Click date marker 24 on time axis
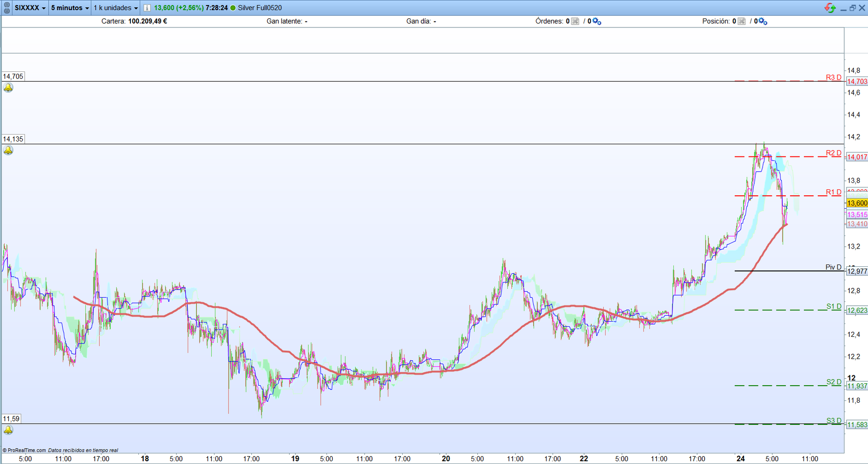868x464 pixels. [x=741, y=459]
